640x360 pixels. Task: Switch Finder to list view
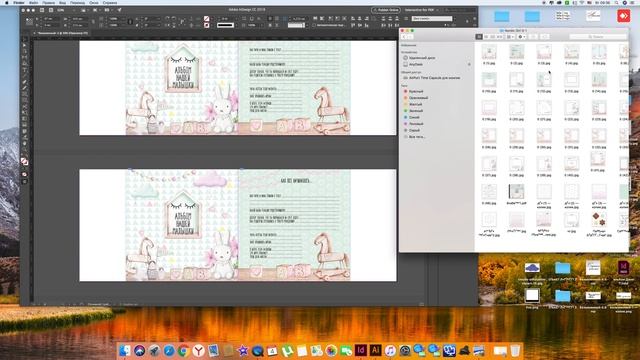click(x=486, y=37)
